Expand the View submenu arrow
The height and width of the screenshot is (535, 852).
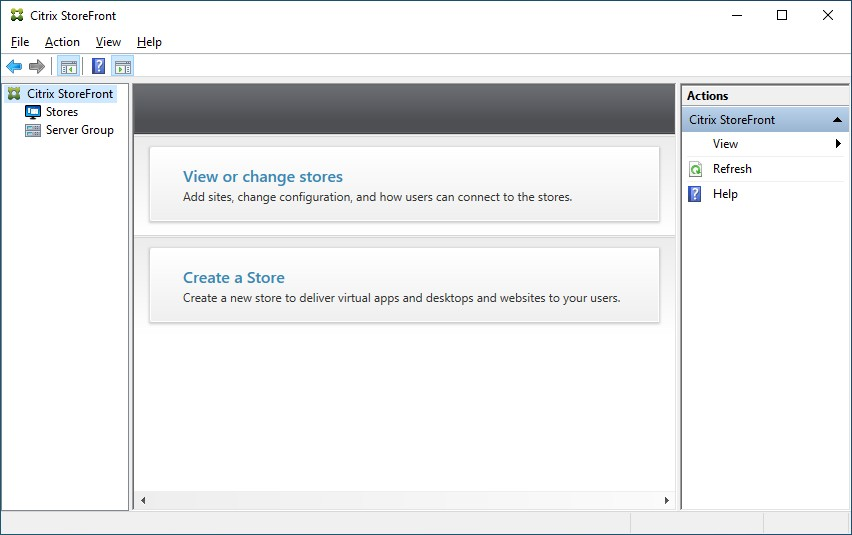click(x=838, y=144)
